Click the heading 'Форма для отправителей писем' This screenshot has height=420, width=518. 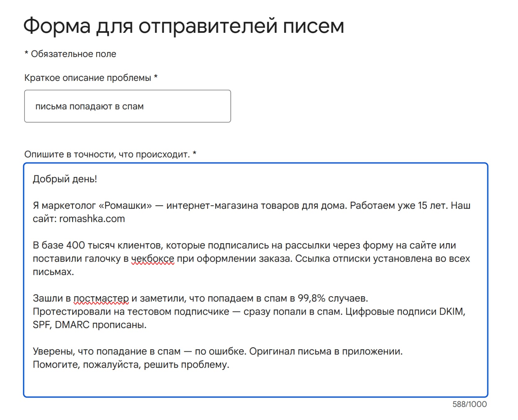184,26
